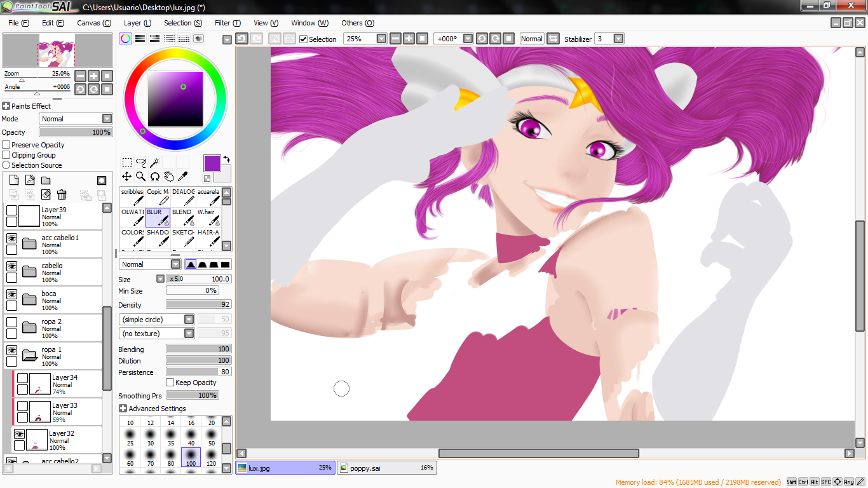Expand Advanced Settings section
This screenshot has height=488, width=868.
pyautogui.click(x=123, y=409)
